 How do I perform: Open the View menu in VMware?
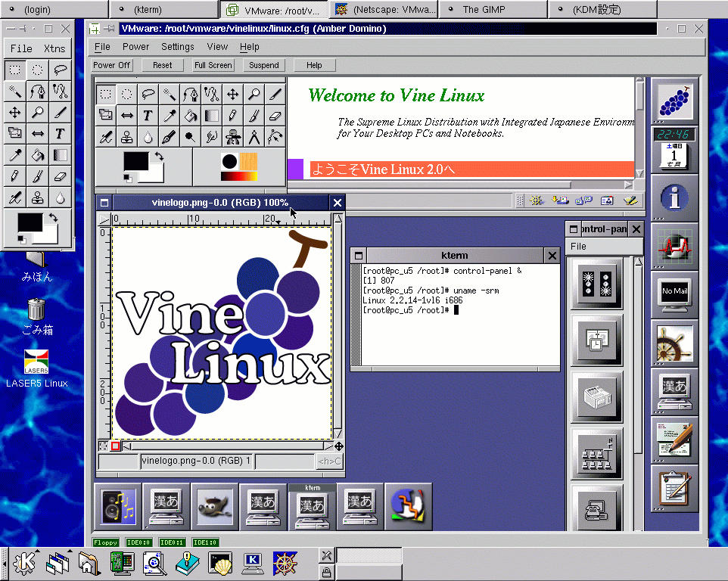[217, 47]
